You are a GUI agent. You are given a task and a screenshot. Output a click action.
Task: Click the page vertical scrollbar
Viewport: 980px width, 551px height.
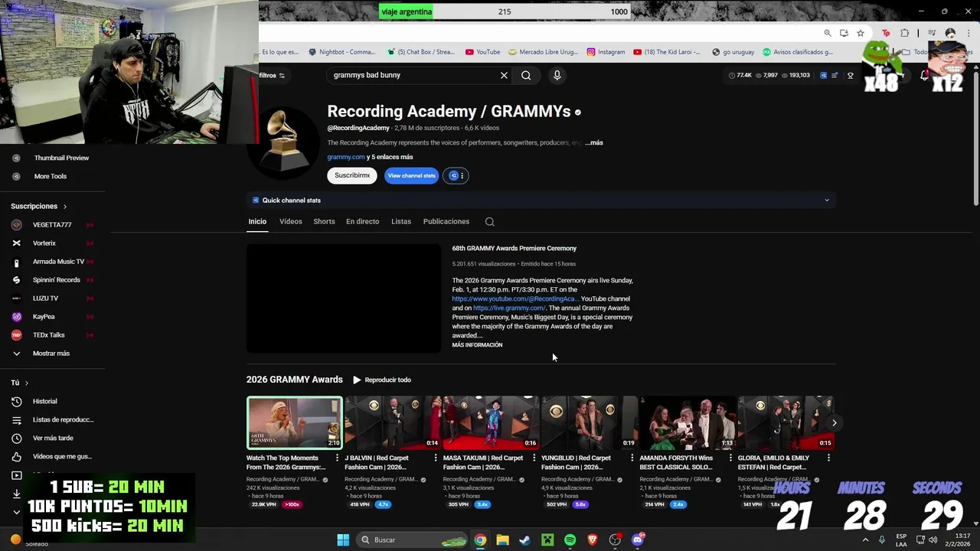(975, 138)
